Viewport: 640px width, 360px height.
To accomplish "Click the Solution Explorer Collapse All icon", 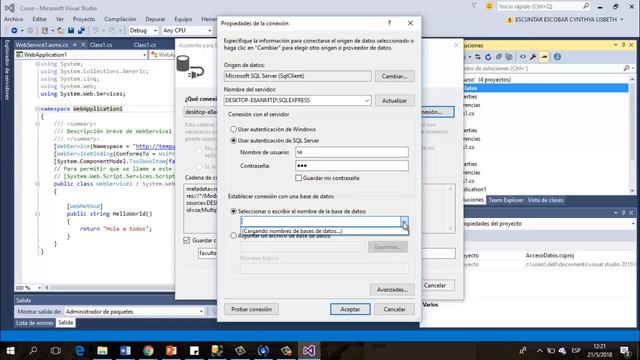I will [498, 57].
